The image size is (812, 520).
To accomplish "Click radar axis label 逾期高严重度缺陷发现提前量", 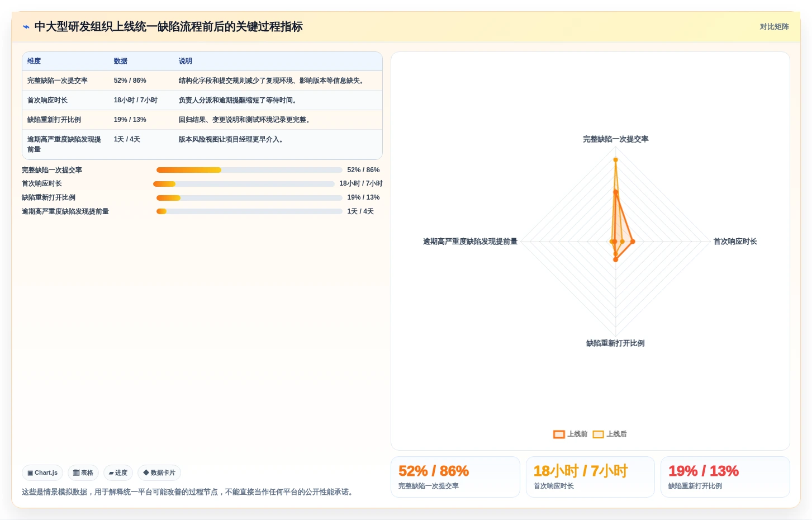I will (x=471, y=242).
